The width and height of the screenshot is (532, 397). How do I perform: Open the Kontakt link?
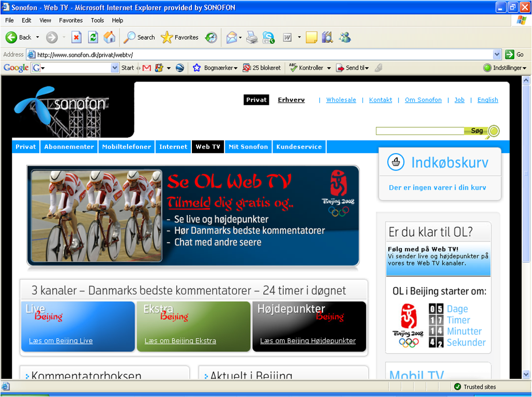click(381, 100)
